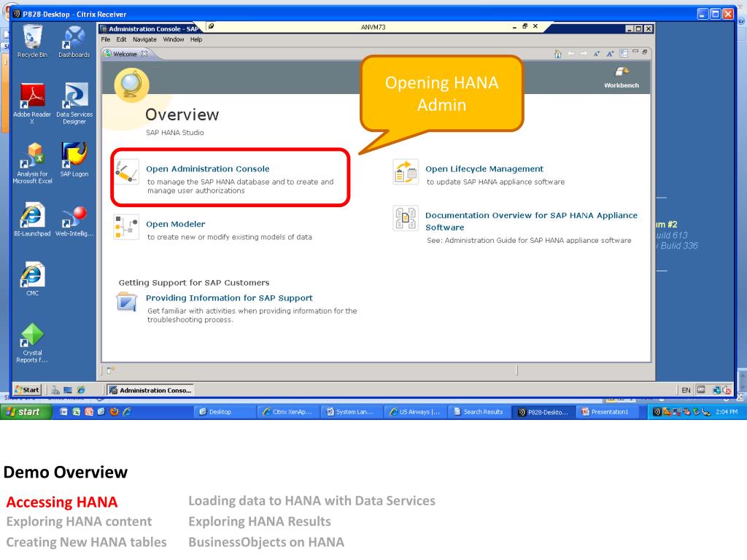This screenshot has height=560, width=747.
Task: Switch to the Search Results taskbar item
Action: coord(479,412)
